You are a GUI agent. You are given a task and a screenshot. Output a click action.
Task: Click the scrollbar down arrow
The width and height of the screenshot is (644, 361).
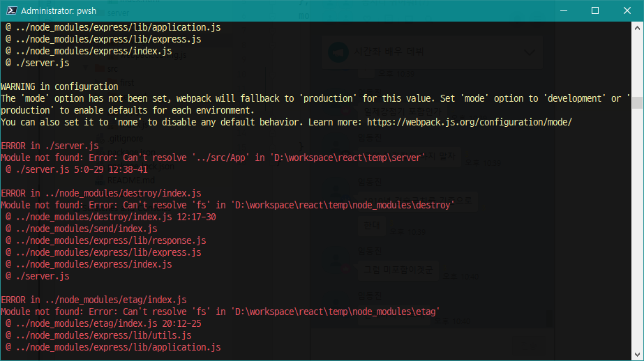click(637, 355)
